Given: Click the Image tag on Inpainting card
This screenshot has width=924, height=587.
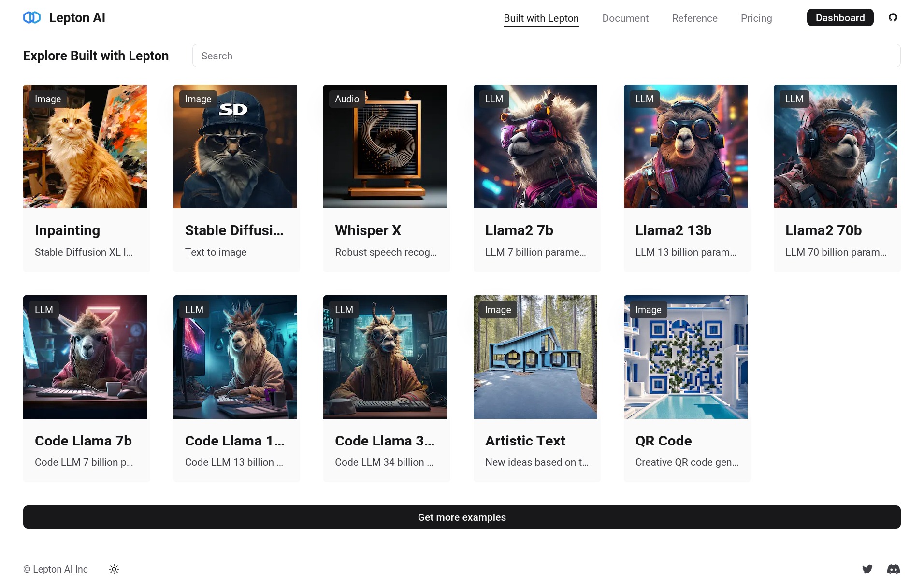Looking at the screenshot, I should pos(48,99).
